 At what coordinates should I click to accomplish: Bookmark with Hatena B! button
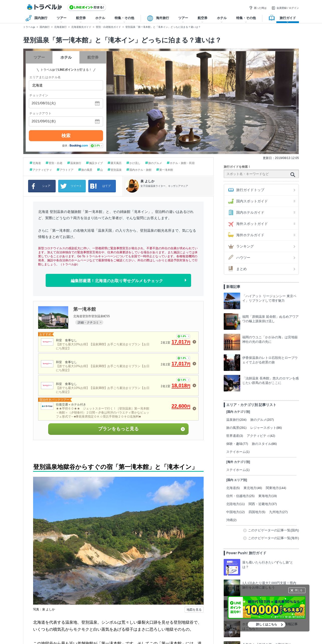click(102, 186)
